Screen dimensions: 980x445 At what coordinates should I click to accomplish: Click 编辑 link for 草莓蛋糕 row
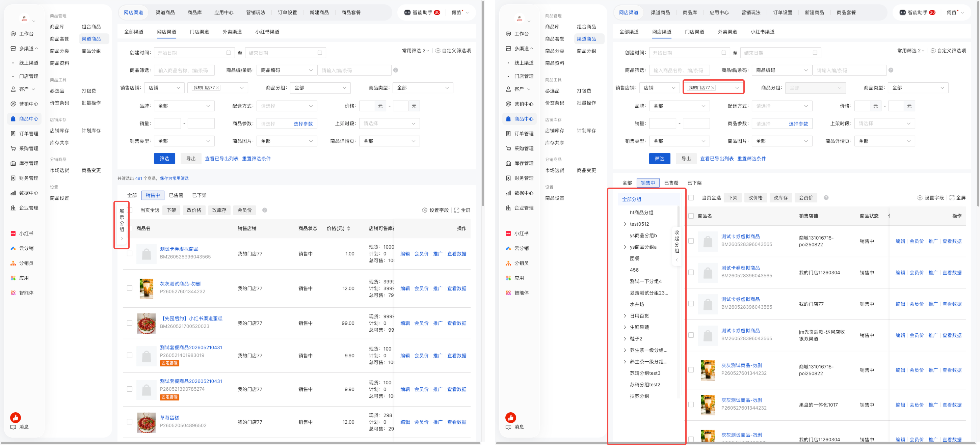(405, 422)
